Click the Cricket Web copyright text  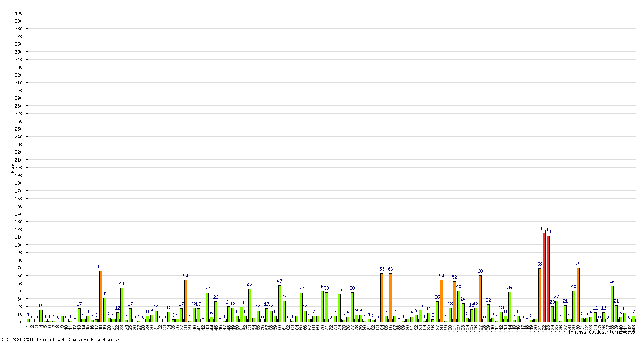pyautogui.click(x=60, y=339)
